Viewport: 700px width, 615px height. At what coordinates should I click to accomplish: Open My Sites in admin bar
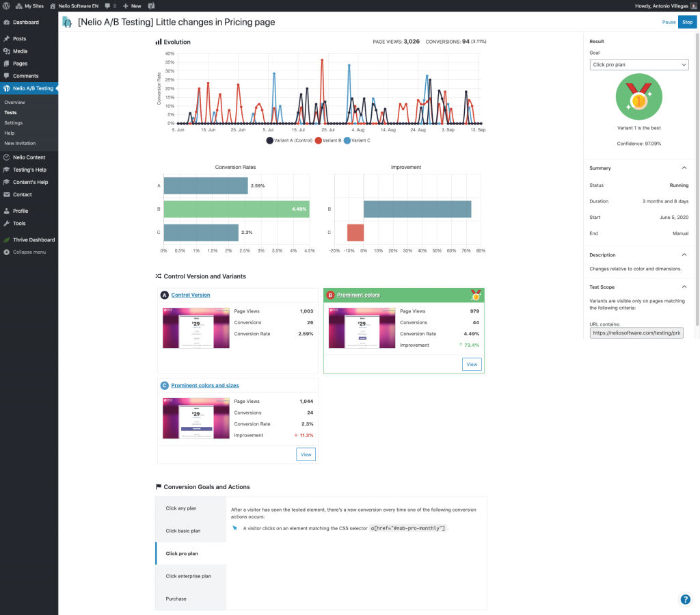(29, 5)
